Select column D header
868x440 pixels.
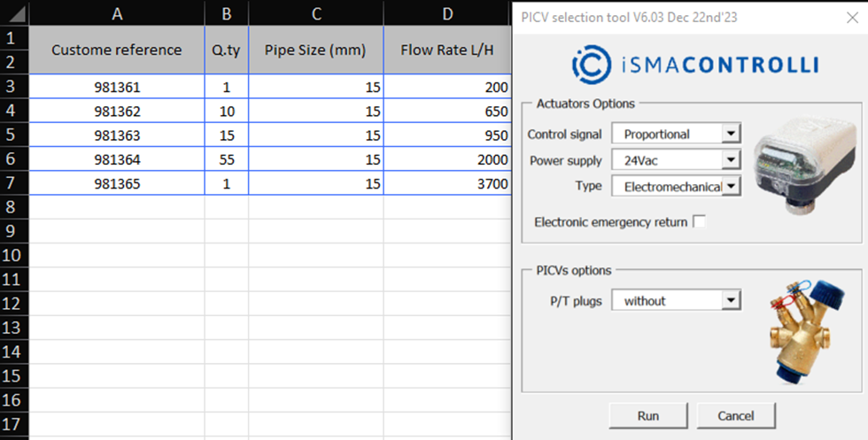[x=447, y=13]
